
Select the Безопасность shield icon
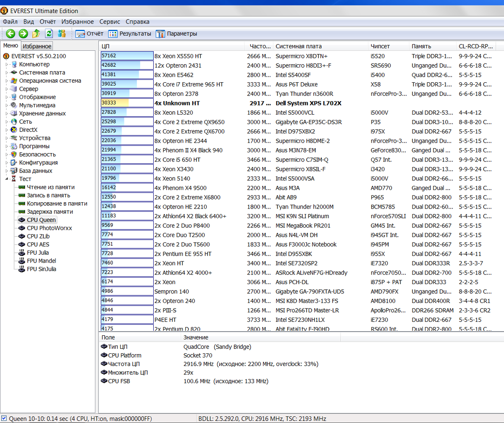[14, 154]
